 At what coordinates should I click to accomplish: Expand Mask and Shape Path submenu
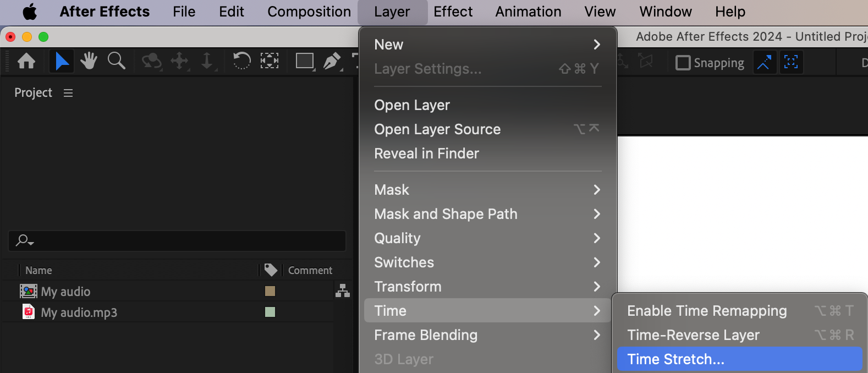pyautogui.click(x=488, y=214)
